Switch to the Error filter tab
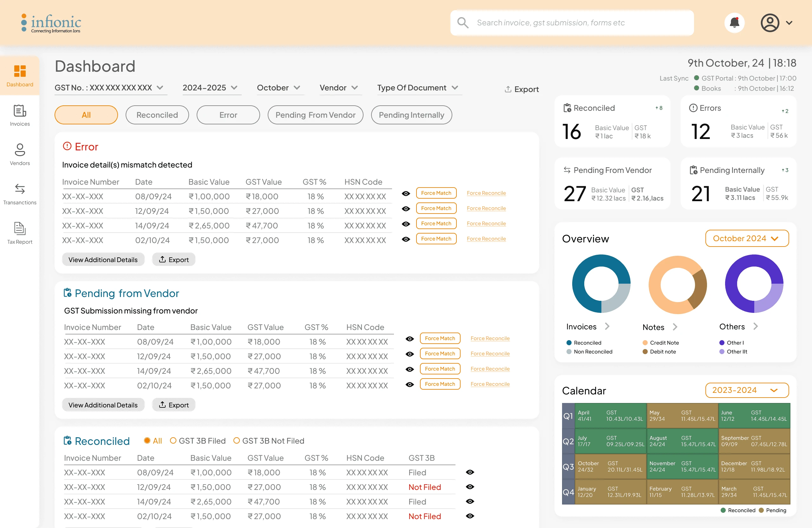 228,115
